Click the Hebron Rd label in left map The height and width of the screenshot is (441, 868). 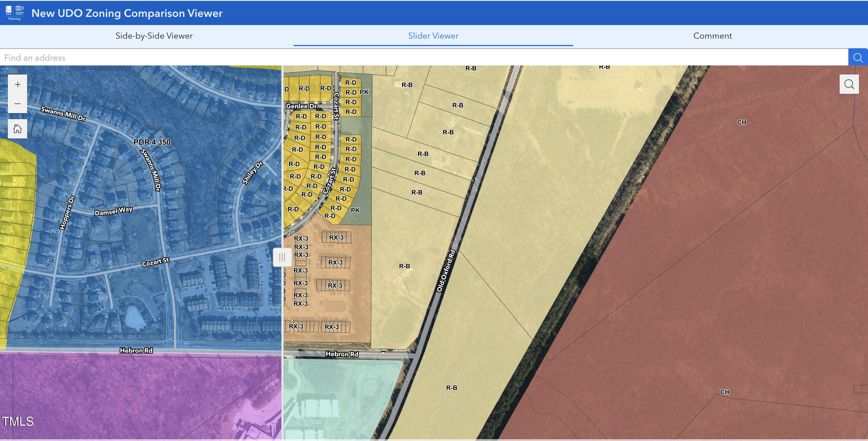point(136,351)
